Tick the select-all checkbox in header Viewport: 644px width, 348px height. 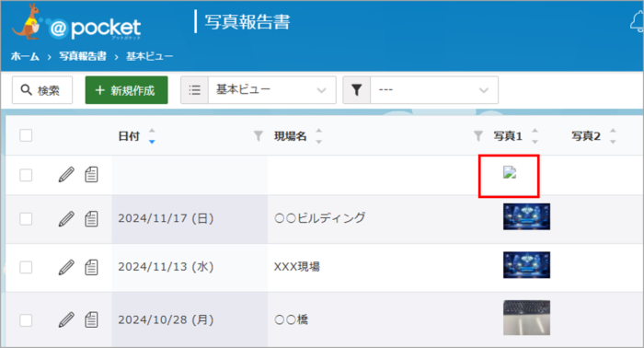[26, 135]
